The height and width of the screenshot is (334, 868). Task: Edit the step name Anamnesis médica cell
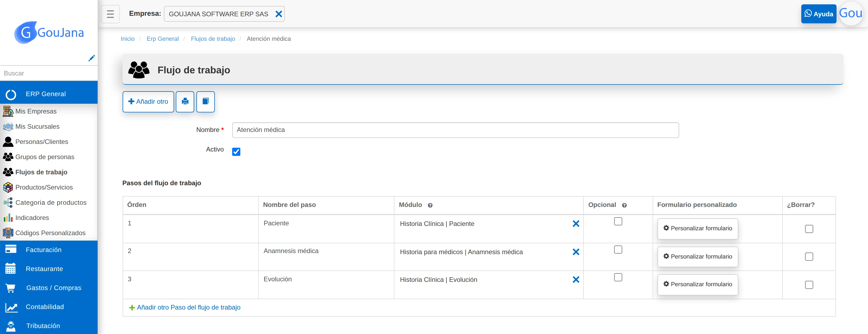[x=326, y=257]
